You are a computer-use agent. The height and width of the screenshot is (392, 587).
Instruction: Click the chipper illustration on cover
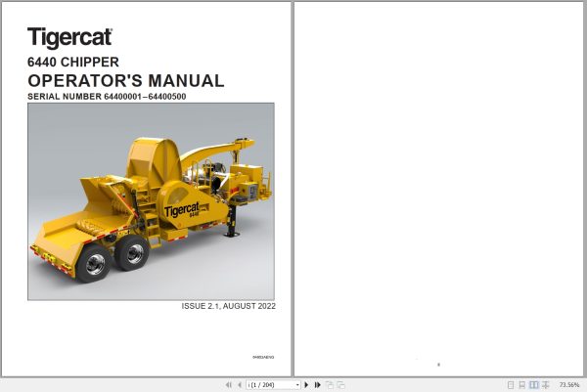[x=151, y=201]
